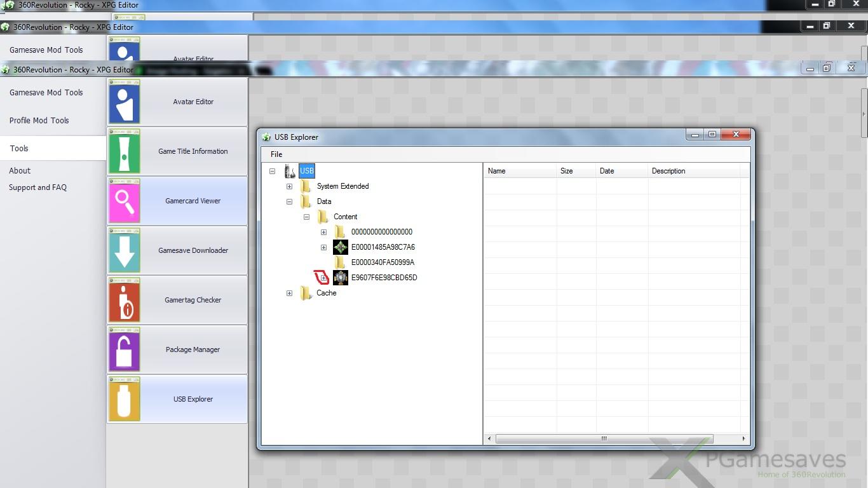Open the Gamesave Downloader arrow icon
The image size is (868, 488).
point(124,250)
